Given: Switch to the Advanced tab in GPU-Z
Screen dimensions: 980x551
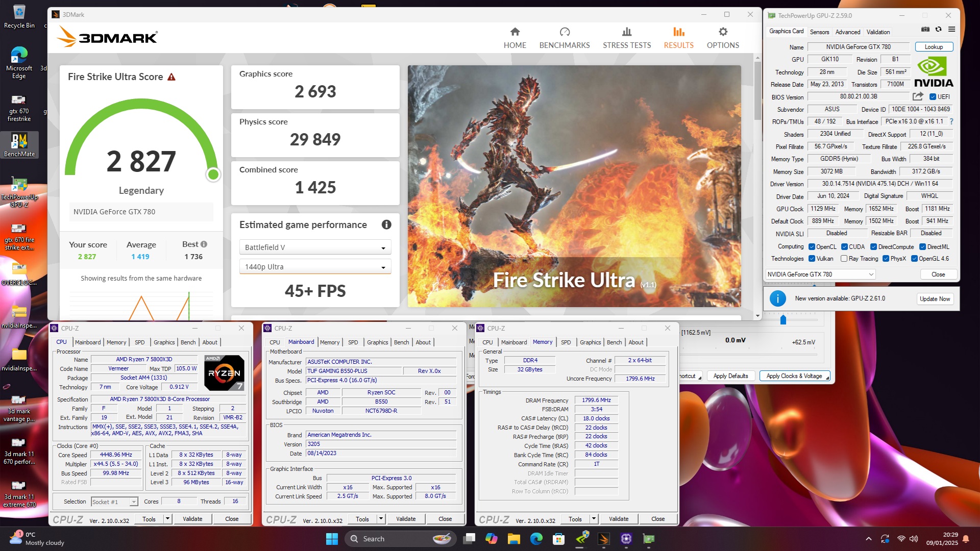Looking at the screenshot, I should point(847,32).
